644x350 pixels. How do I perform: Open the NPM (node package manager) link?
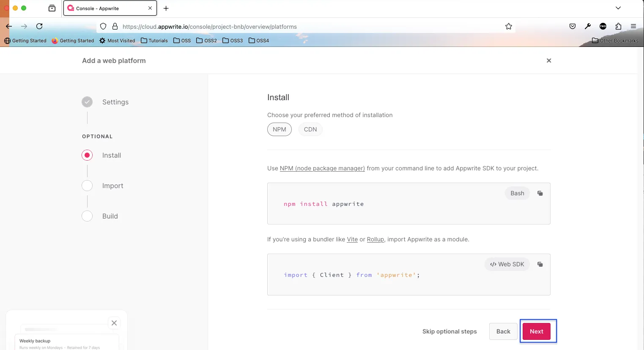point(322,168)
